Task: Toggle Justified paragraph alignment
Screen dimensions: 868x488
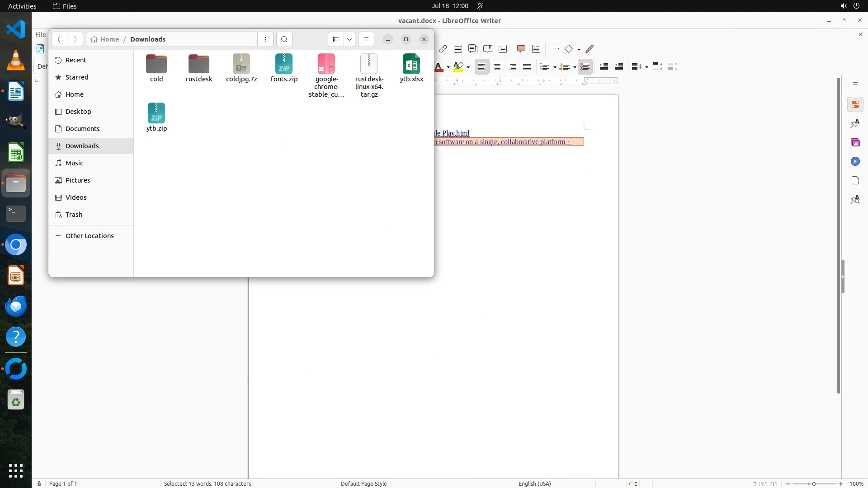Action: [527, 66]
